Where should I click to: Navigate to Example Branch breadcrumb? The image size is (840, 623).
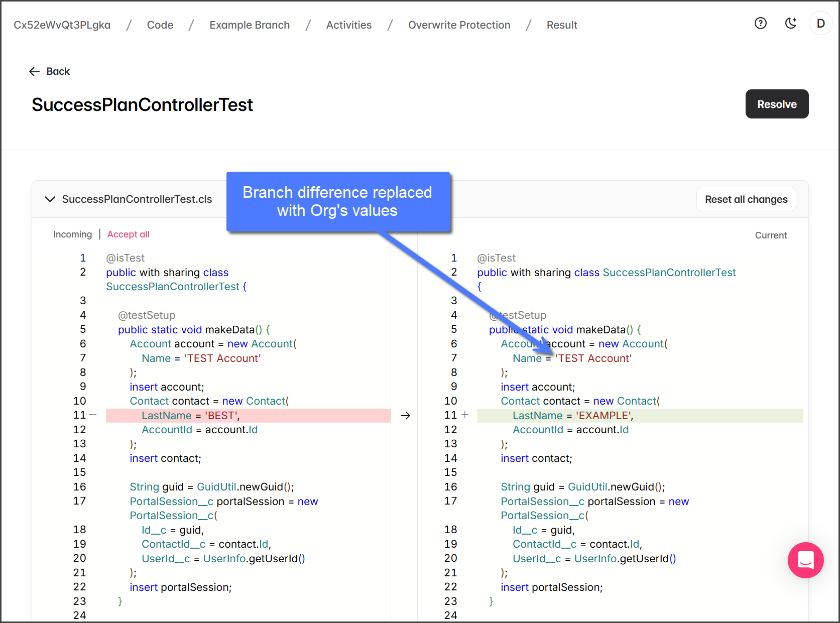tap(250, 25)
